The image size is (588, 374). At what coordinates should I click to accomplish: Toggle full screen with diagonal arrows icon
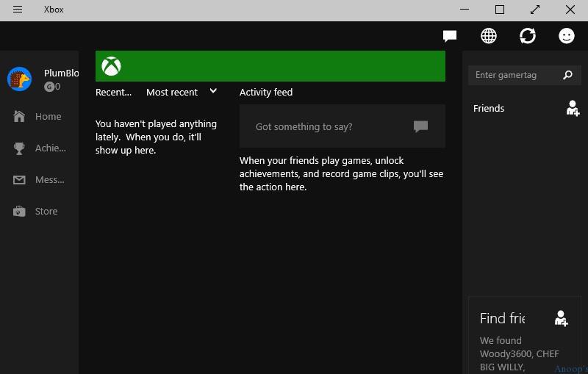click(x=535, y=10)
